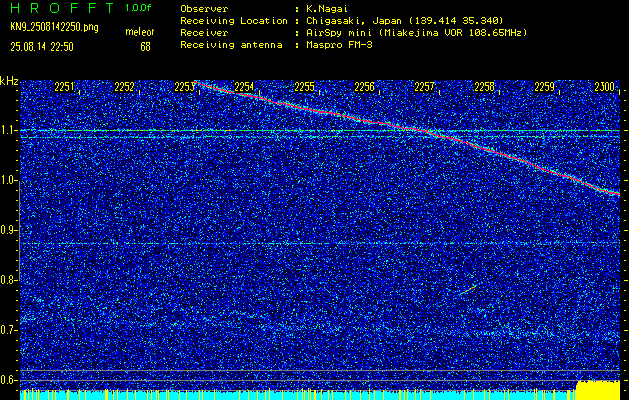Click the cyan signal level bar

(x=297, y=395)
